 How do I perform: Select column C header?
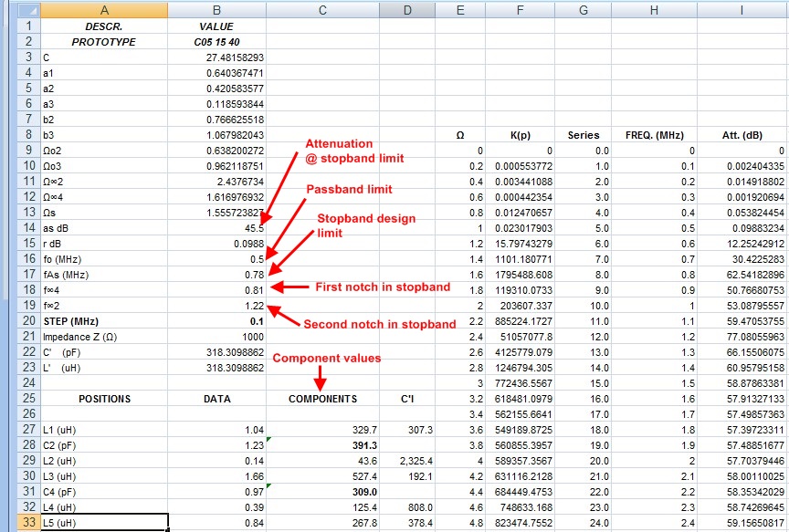[322, 10]
